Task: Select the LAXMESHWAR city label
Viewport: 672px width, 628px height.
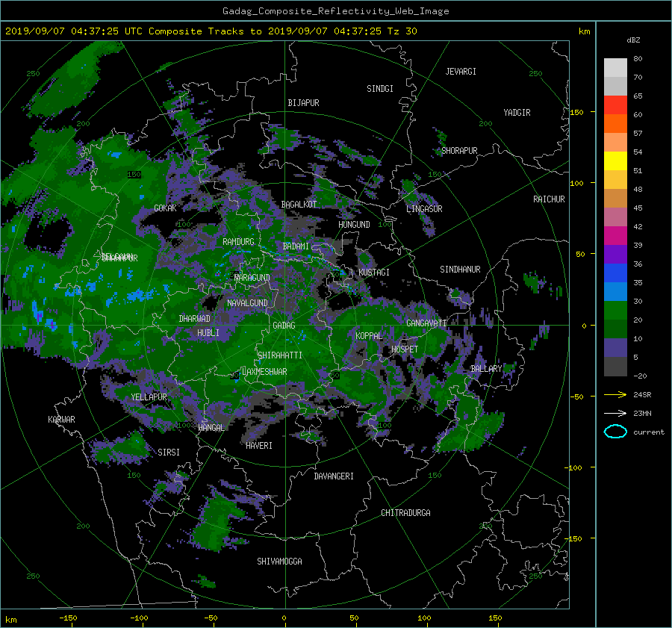Action: (x=264, y=372)
